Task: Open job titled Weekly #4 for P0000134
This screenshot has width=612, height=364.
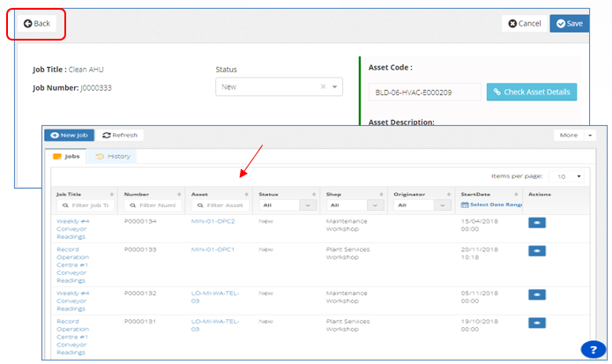Action: tap(72, 229)
